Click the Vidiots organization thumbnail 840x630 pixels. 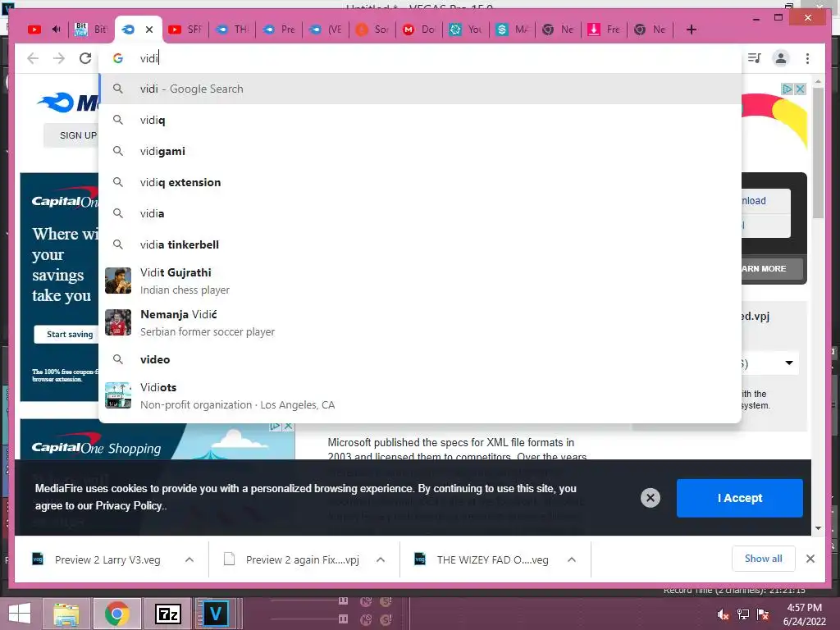tap(118, 395)
